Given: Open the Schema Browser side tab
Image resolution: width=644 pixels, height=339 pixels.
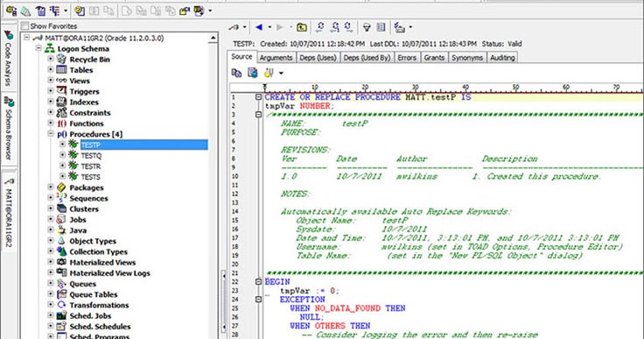Looking at the screenshot, I should click(8, 129).
